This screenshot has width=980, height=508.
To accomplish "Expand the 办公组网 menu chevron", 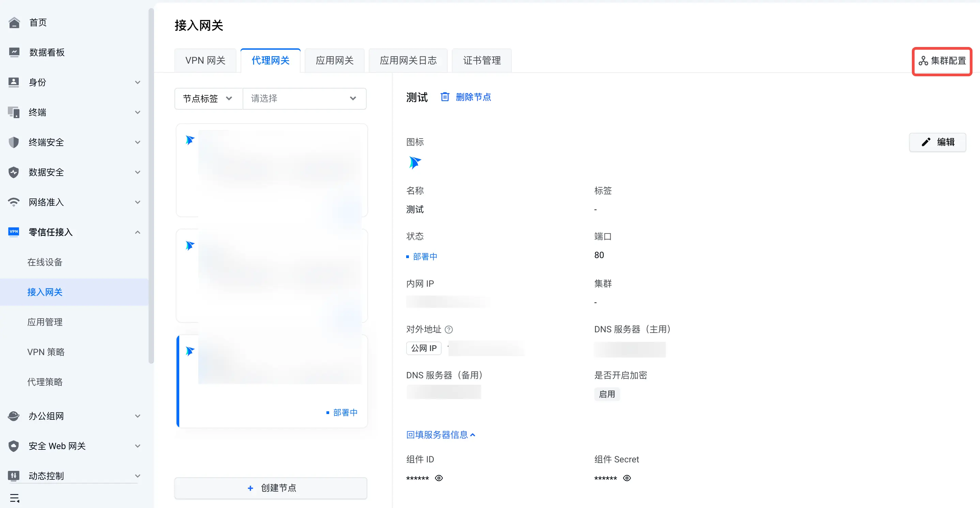I will tap(138, 416).
